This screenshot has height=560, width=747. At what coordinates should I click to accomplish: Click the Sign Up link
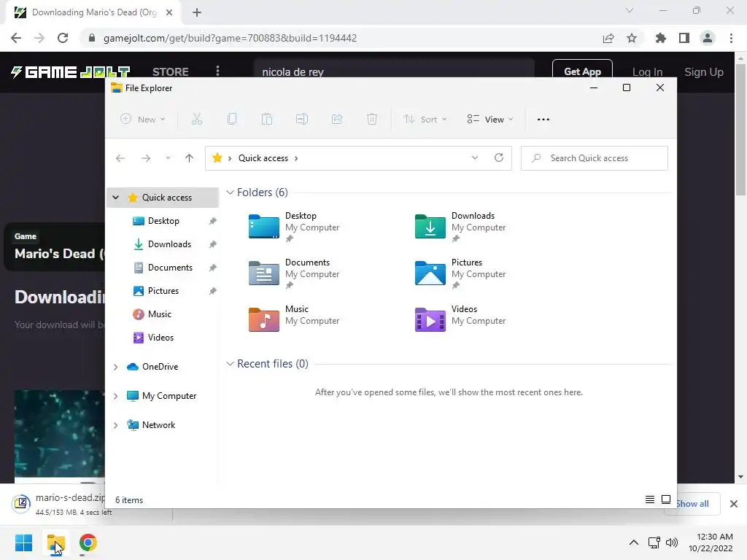pyautogui.click(x=704, y=72)
